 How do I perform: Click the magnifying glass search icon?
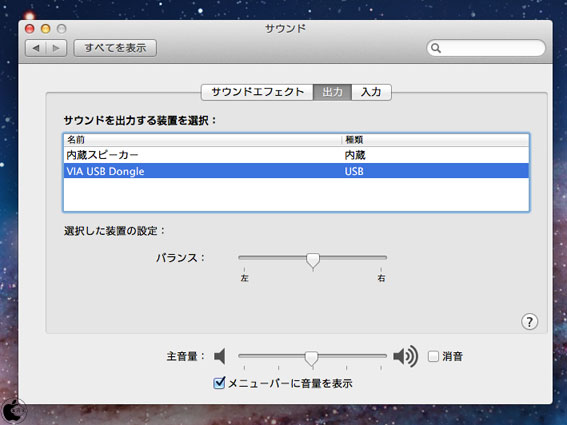pos(436,48)
